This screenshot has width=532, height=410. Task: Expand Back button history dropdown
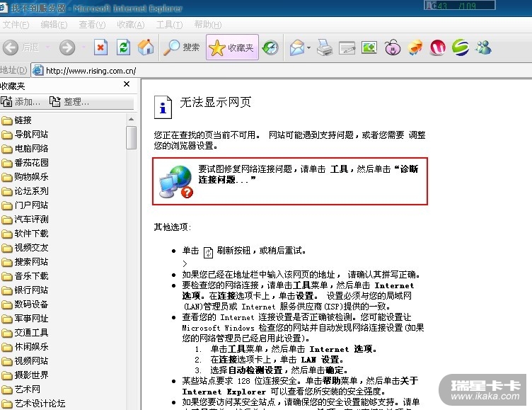48,47
